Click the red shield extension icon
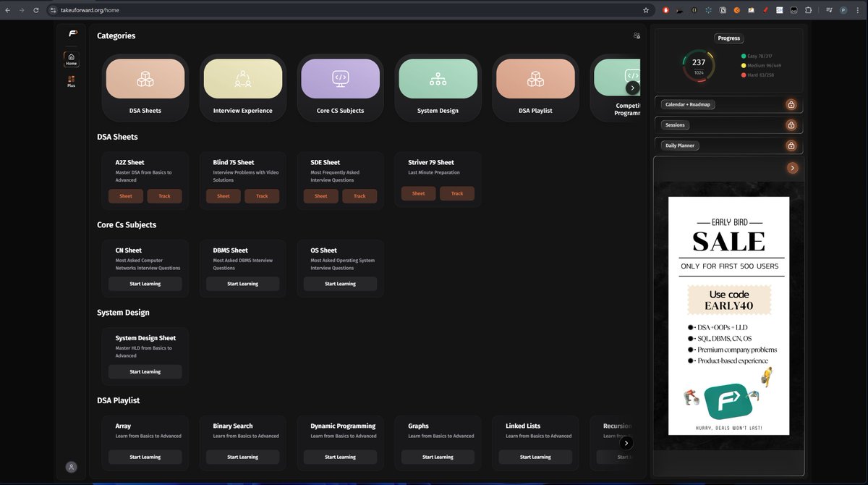 (666, 10)
